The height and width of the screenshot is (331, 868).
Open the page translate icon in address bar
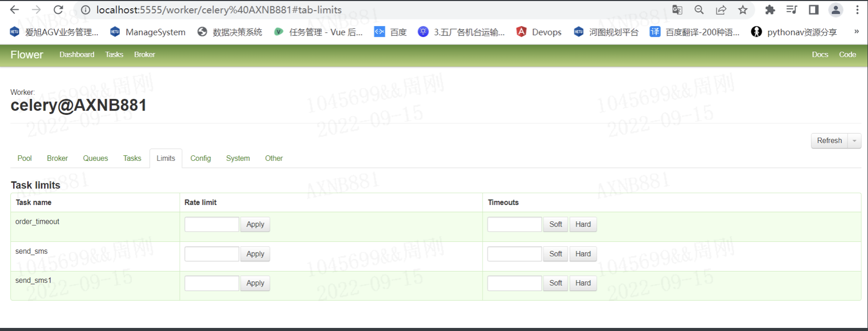pos(677,10)
